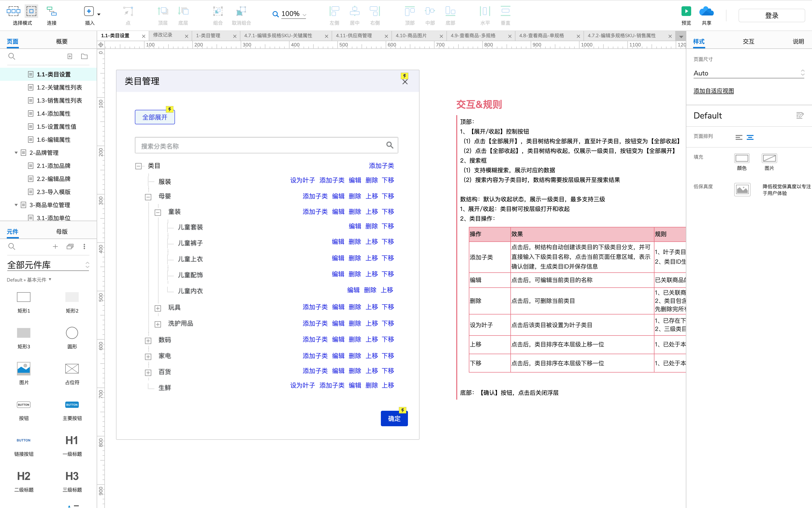This screenshot has height=508, width=812.
Task: Close the 4.10-商品图片 tab
Action: point(441,36)
